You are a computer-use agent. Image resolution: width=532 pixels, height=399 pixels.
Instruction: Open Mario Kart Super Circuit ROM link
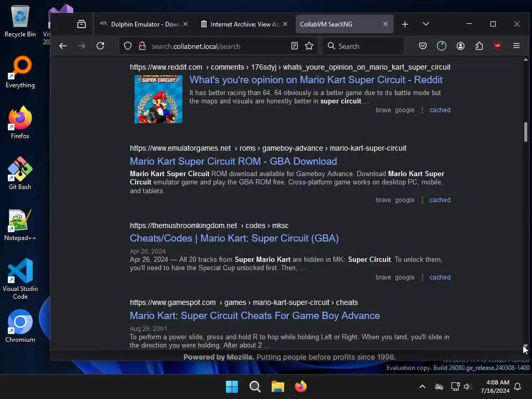click(x=233, y=161)
